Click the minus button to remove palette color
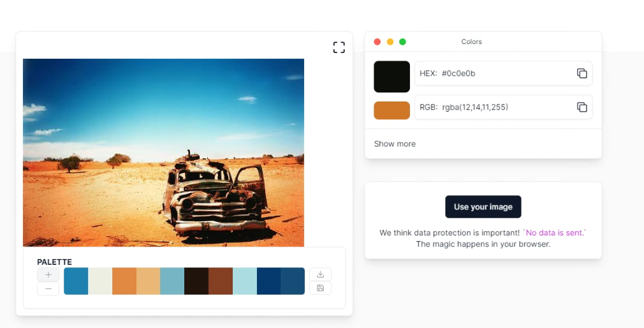Image resolution: width=644 pixels, height=328 pixels. pyautogui.click(x=48, y=288)
